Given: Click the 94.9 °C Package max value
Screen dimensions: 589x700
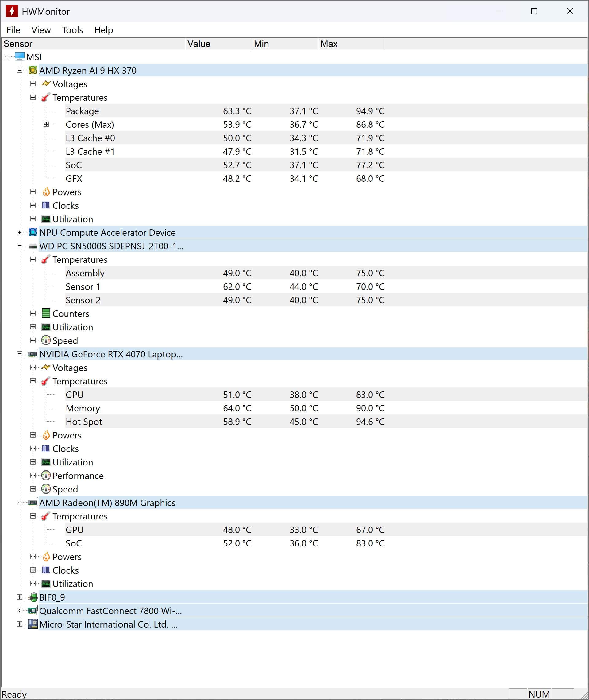Looking at the screenshot, I should (x=370, y=111).
